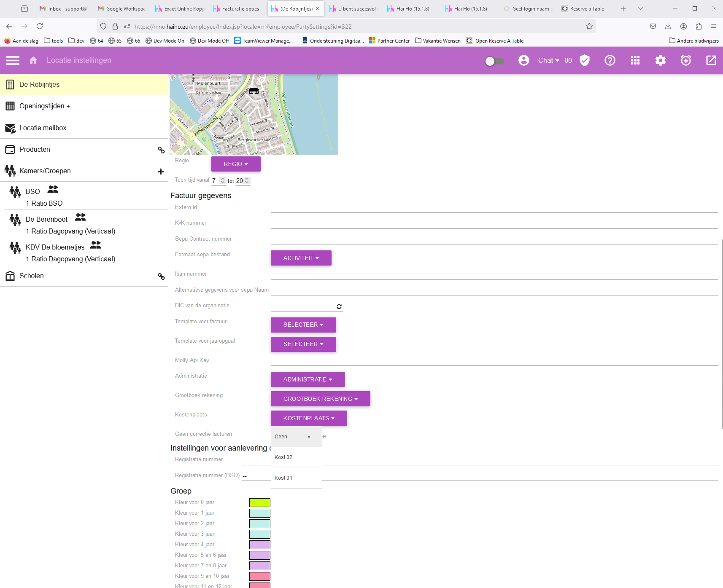Open the user account profile icon
This screenshot has height=588, width=723.
(x=523, y=60)
